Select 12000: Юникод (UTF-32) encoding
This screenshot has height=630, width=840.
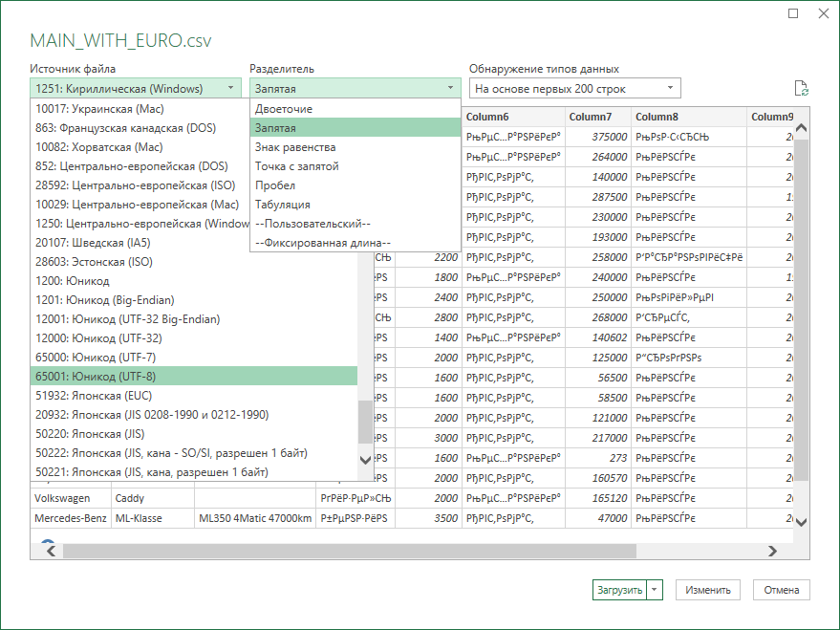pos(194,338)
